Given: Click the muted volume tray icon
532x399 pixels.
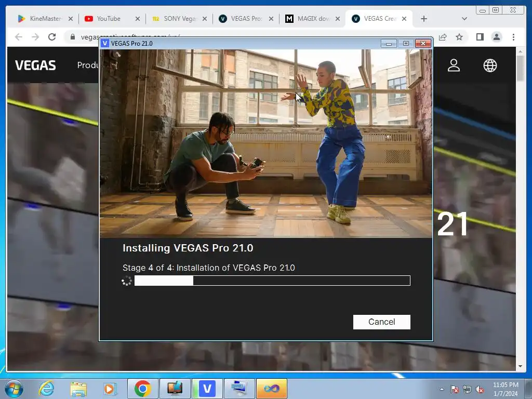Looking at the screenshot, I should pos(480,389).
